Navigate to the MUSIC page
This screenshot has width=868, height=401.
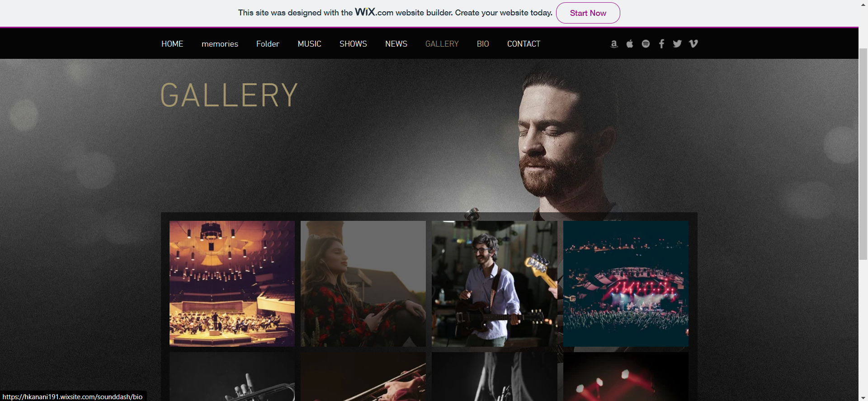point(309,44)
